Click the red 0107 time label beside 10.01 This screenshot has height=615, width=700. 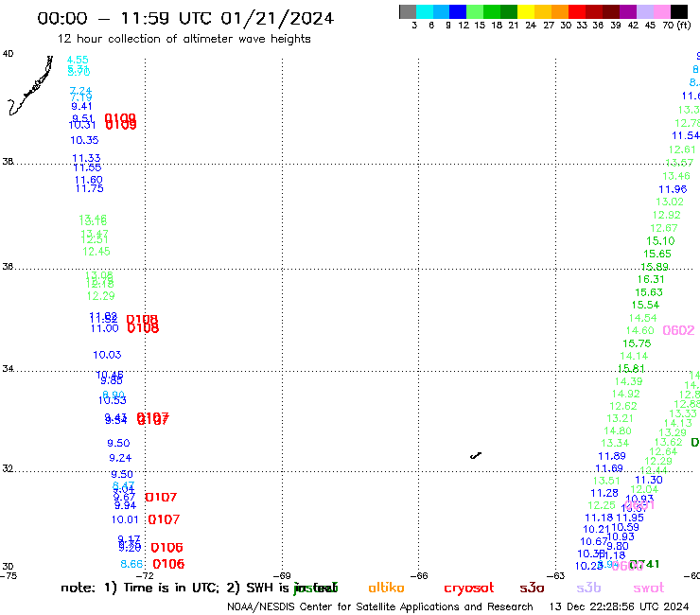pyautogui.click(x=164, y=519)
